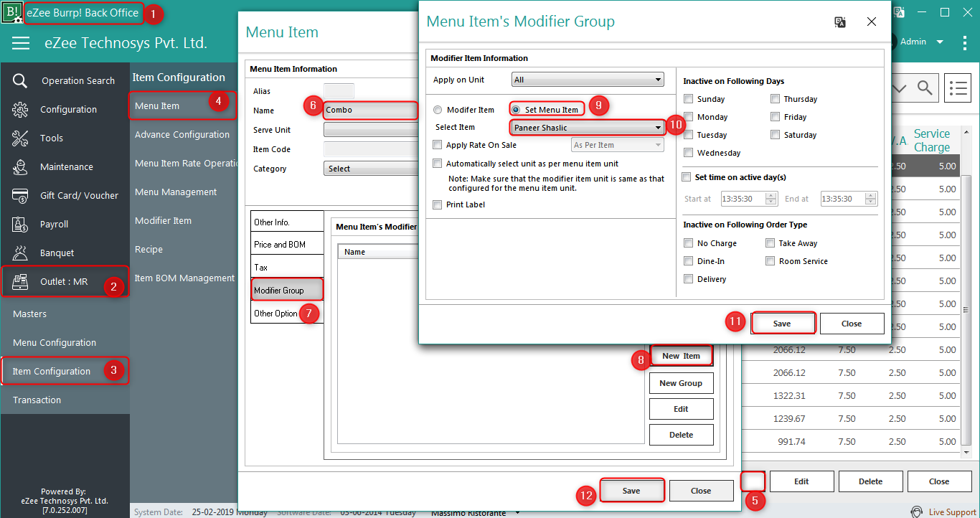This screenshot has width=980, height=518.
Task: Click the Configuration gear icon in the sidebar
Action: pyautogui.click(x=20, y=109)
